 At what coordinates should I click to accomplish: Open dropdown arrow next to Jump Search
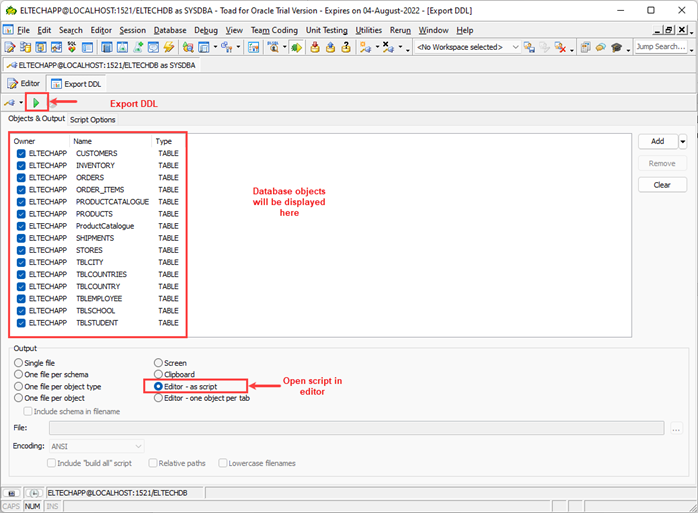pos(691,49)
